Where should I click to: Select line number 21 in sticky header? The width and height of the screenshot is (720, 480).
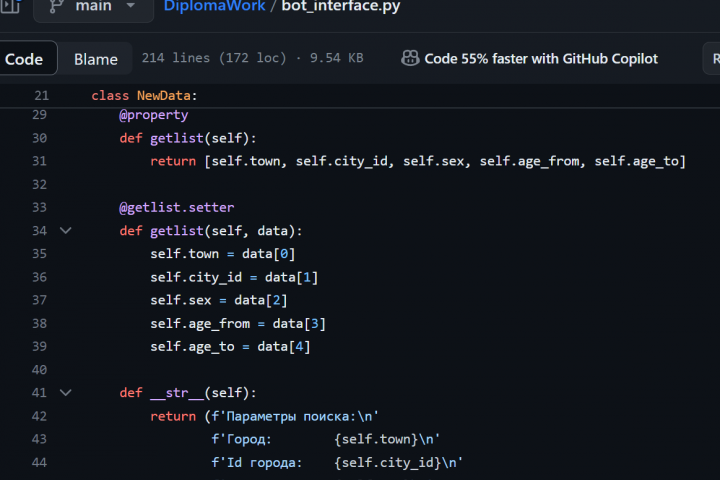click(41, 96)
